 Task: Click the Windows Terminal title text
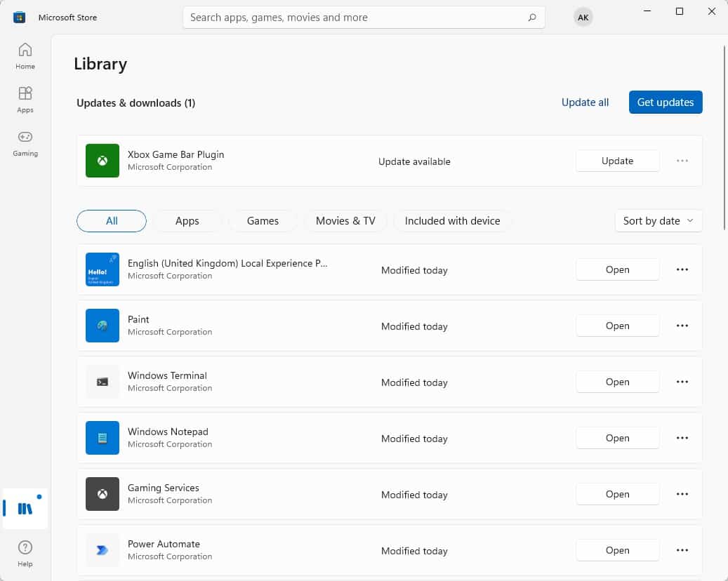point(167,375)
